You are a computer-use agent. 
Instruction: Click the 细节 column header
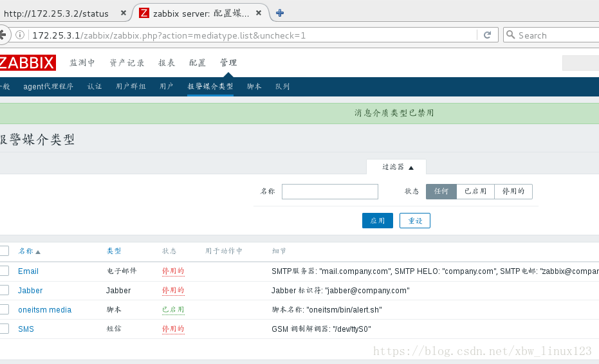point(279,251)
